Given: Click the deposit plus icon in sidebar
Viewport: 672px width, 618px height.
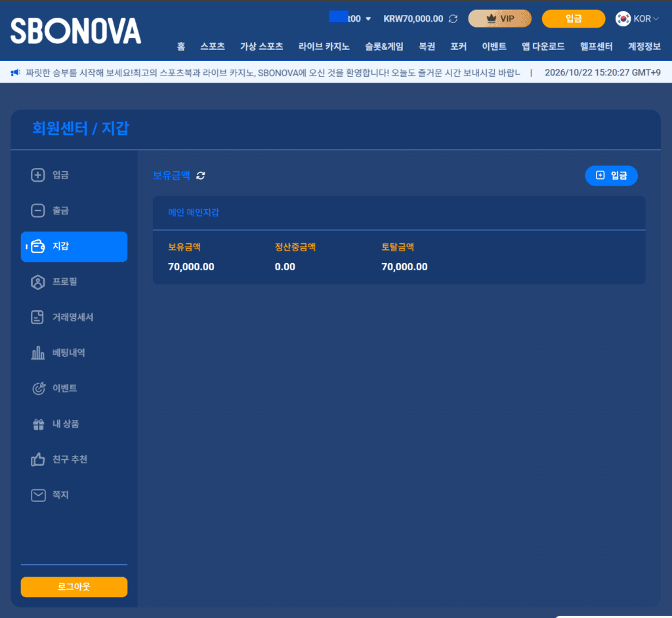Looking at the screenshot, I should (37, 175).
